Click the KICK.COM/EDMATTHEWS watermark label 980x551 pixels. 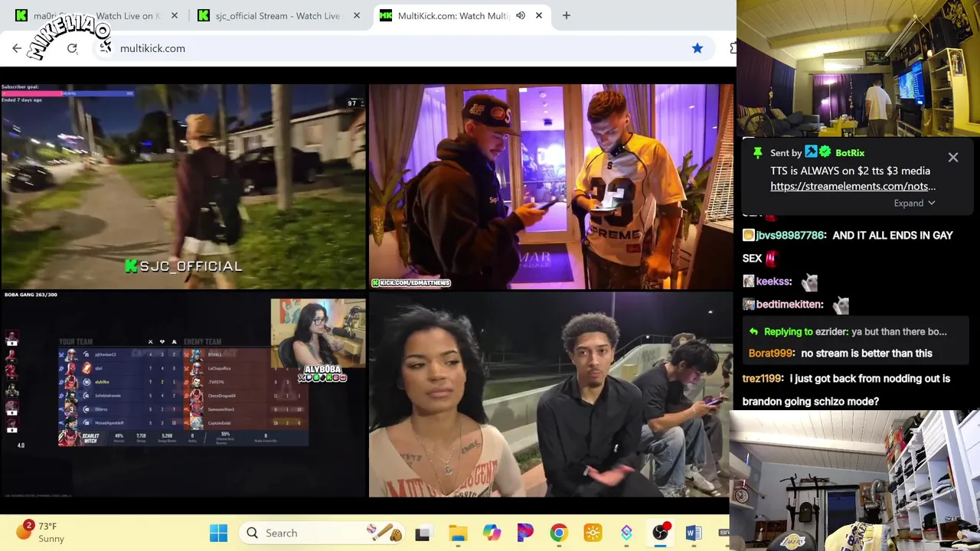tap(411, 283)
